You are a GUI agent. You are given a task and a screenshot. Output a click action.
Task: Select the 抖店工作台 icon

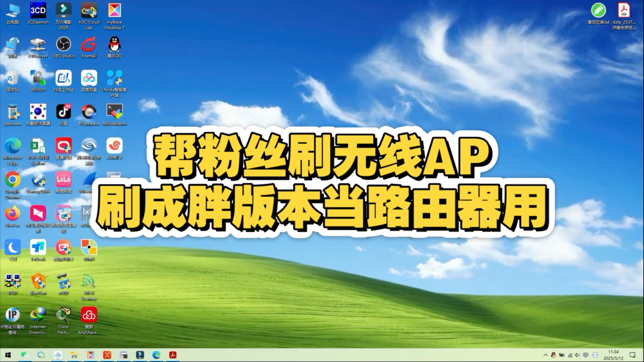click(63, 81)
